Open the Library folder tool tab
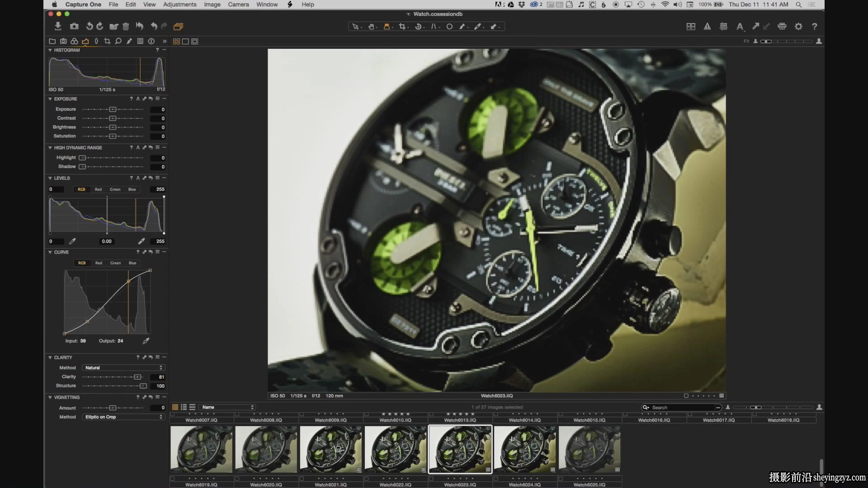Screen dimensions: 868x488 pyautogui.click(x=52, y=41)
